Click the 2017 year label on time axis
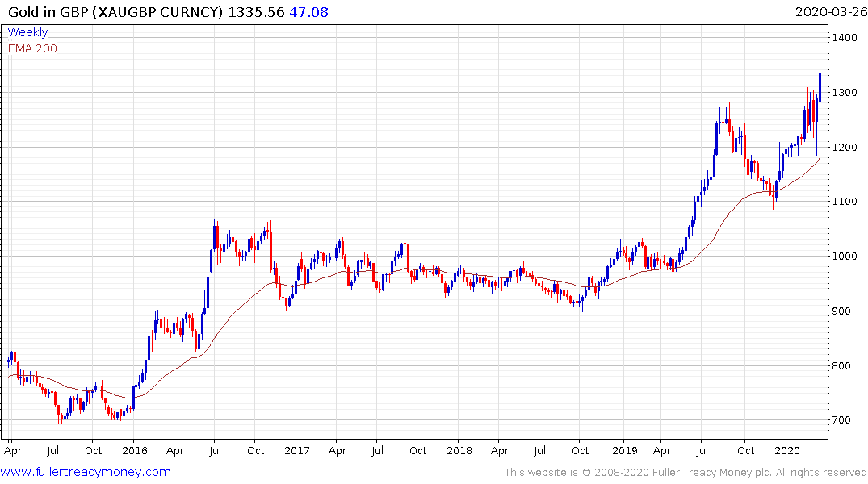This screenshot has width=868, height=484. (x=296, y=450)
